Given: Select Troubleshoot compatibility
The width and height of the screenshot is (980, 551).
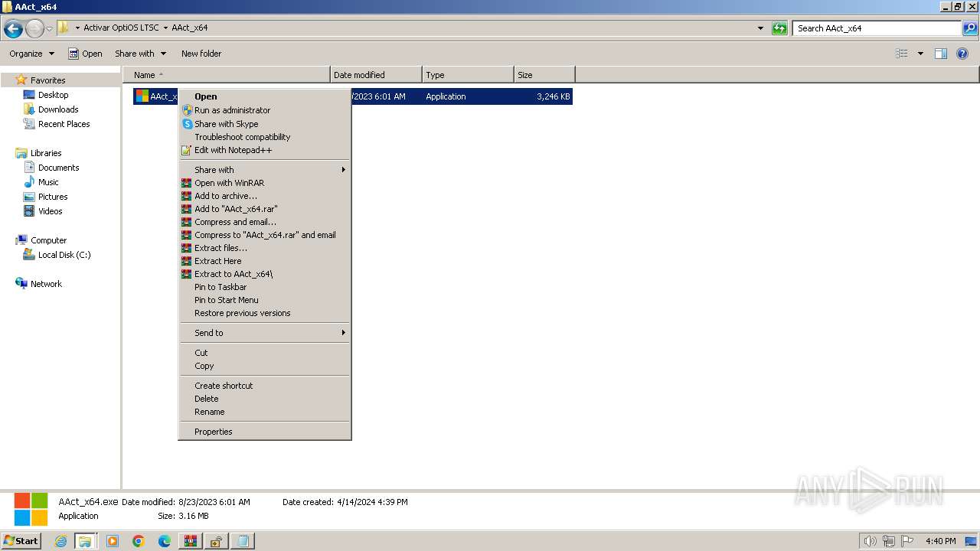Looking at the screenshot, I should click(x=265, y=137).
